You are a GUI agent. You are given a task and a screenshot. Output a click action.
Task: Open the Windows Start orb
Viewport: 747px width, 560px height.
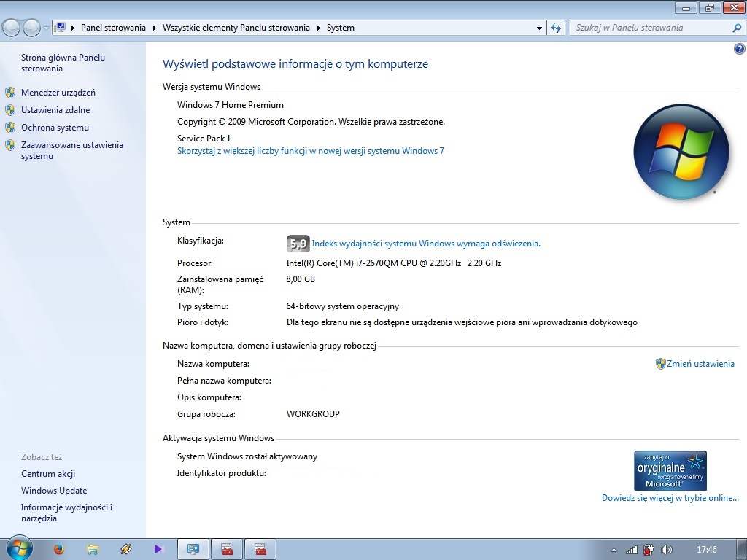[19, 548]
